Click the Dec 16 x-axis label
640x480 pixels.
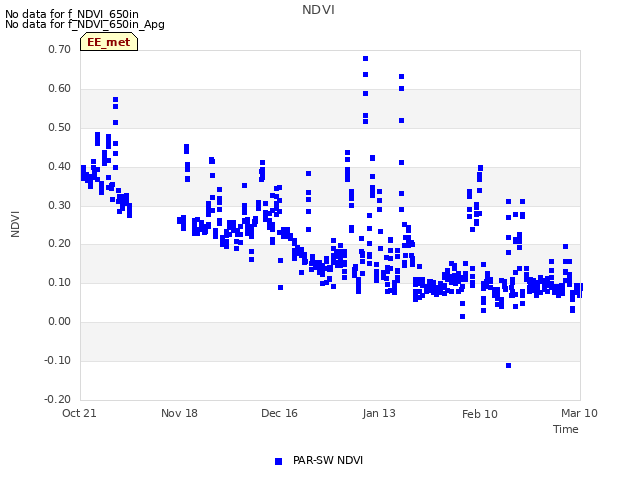(x=279, y=413)
